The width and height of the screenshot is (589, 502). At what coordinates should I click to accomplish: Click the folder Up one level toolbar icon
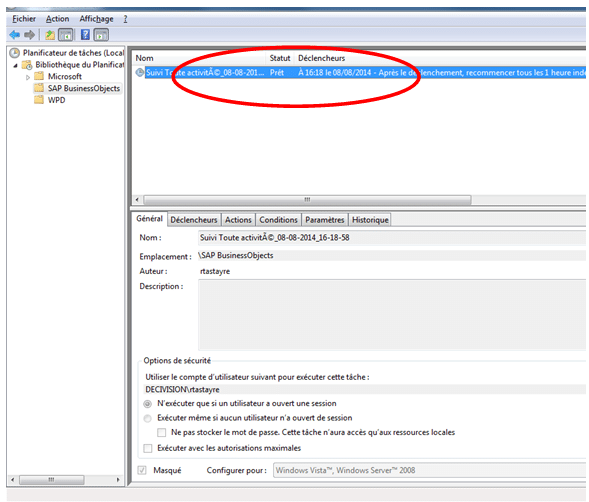coord(50,35)
